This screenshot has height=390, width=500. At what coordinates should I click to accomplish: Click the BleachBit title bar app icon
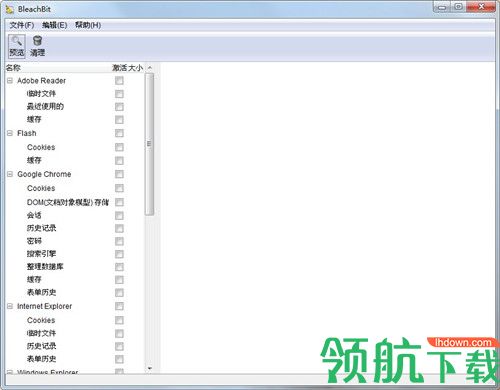10,9
